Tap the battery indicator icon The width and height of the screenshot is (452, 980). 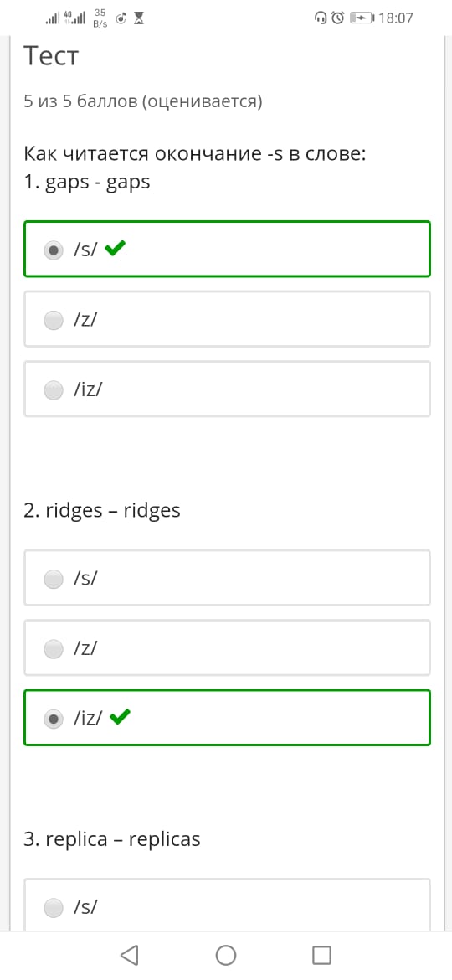tap(362, 18)
